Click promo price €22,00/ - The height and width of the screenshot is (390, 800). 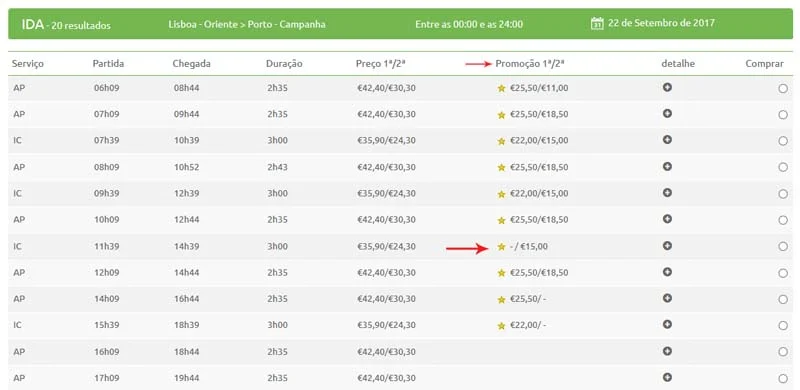tap(528, 325)
